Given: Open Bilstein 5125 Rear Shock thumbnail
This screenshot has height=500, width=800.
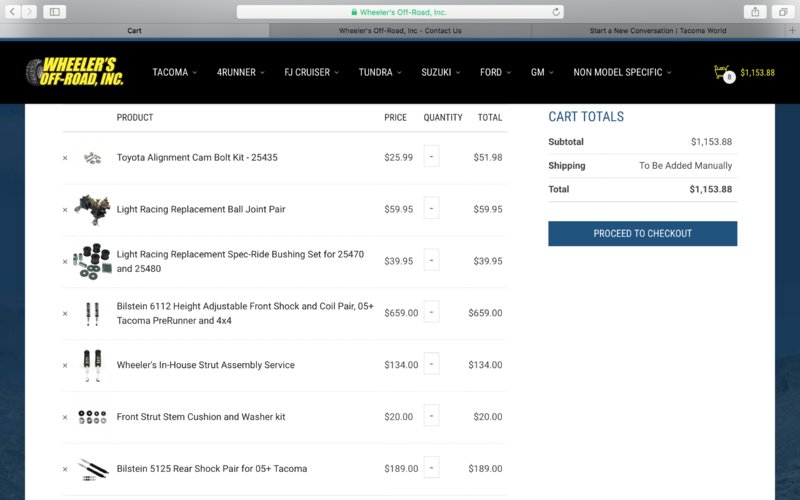Looking at the screenshot, I should 92,469.
